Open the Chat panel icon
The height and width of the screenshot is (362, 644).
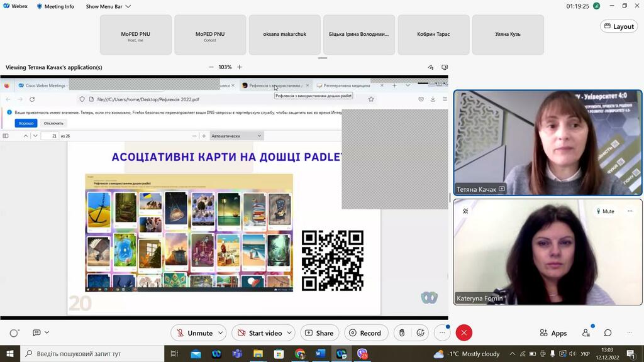(608, 333)
